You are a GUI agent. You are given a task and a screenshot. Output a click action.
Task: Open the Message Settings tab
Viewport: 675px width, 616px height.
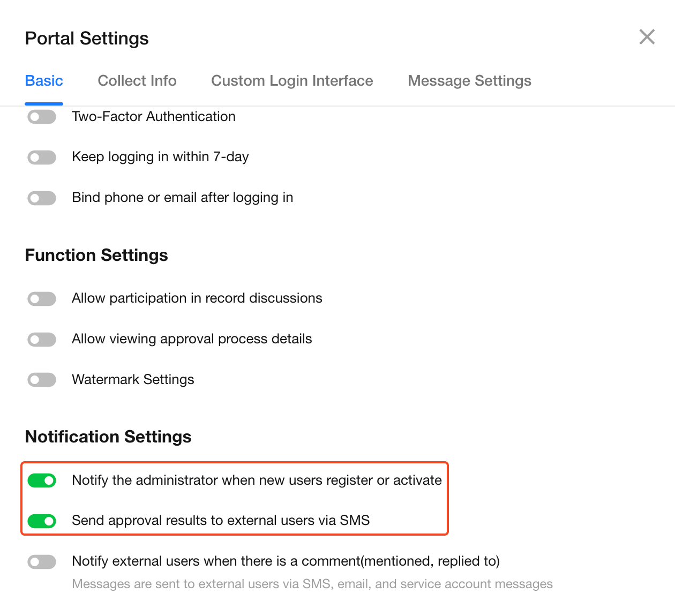click(x=469, y=81)
